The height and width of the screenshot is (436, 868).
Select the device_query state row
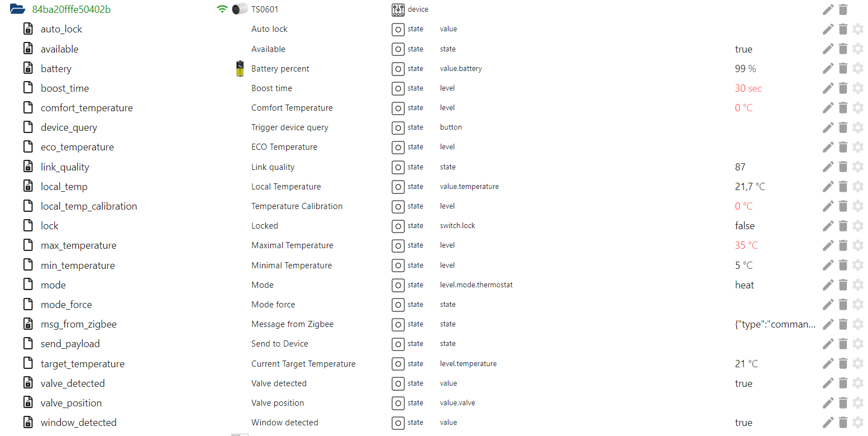click(69, 127)
